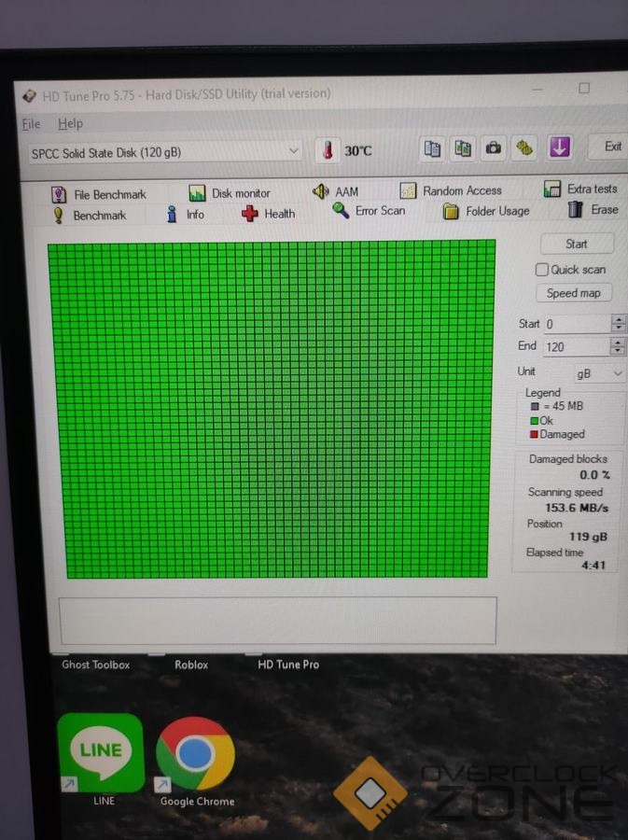Click the LINE desktop shortcut icon
This screenshot has width=628, height=840.
click(101, 752)
